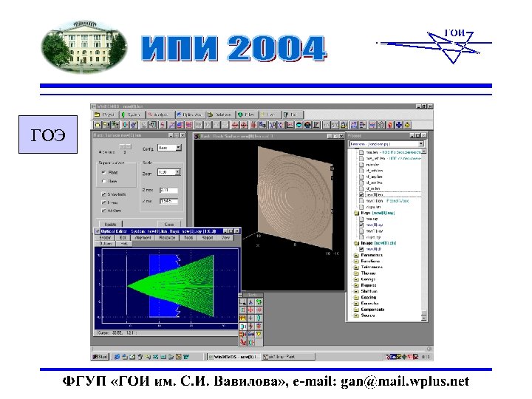Select the Base radio button under Support surface
The image size is (532, 399).
[x=104, y=181]
